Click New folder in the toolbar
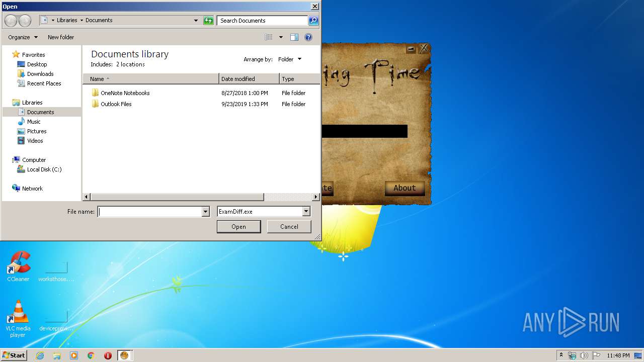 point(61,37)
